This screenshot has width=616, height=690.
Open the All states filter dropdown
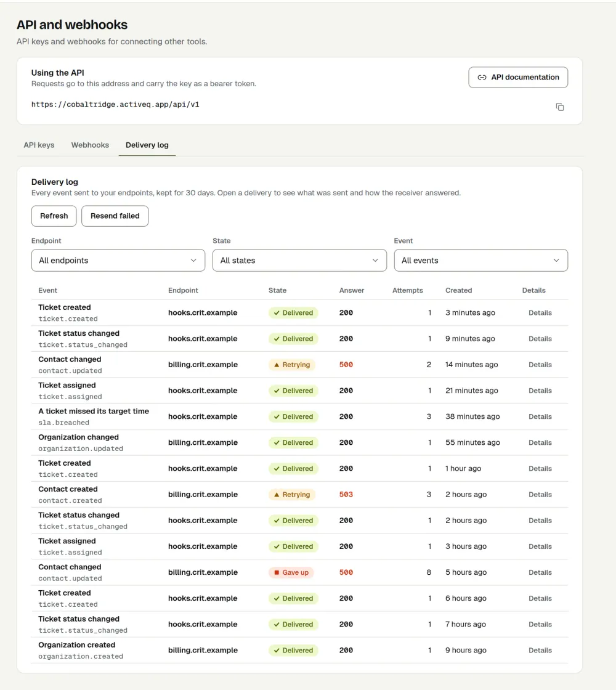pyautogui.click(x=299, y=261)
